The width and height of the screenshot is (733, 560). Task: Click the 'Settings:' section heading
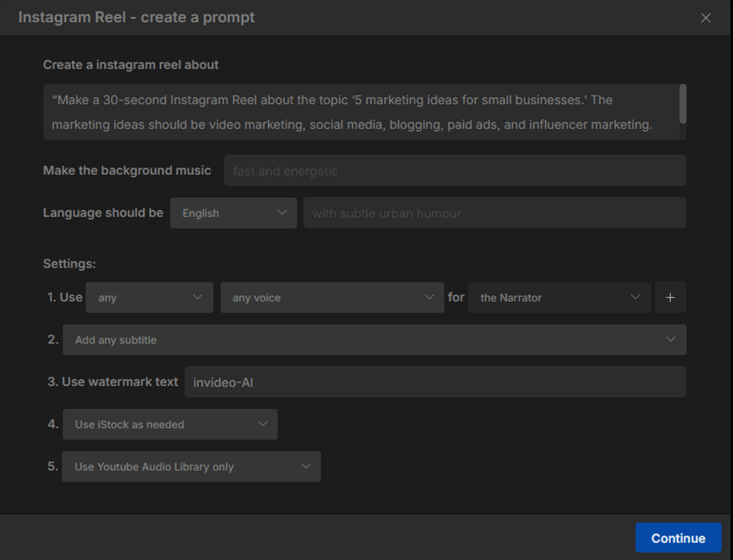coord(69,264)
